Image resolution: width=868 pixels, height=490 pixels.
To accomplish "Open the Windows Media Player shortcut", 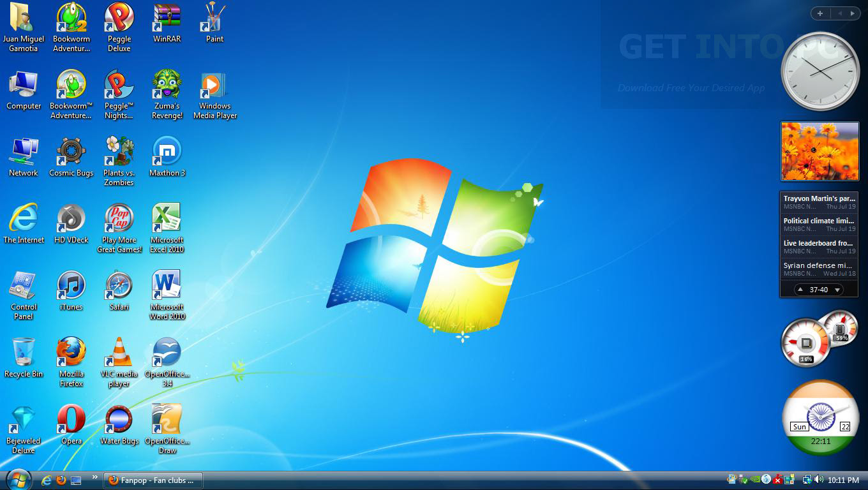I will [215, 94].
